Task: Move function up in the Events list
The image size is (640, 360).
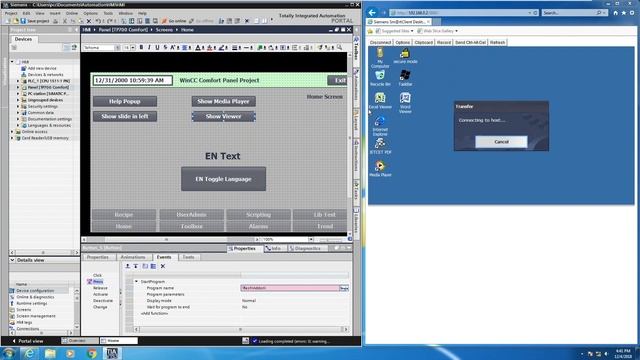Action: [127, 266]
